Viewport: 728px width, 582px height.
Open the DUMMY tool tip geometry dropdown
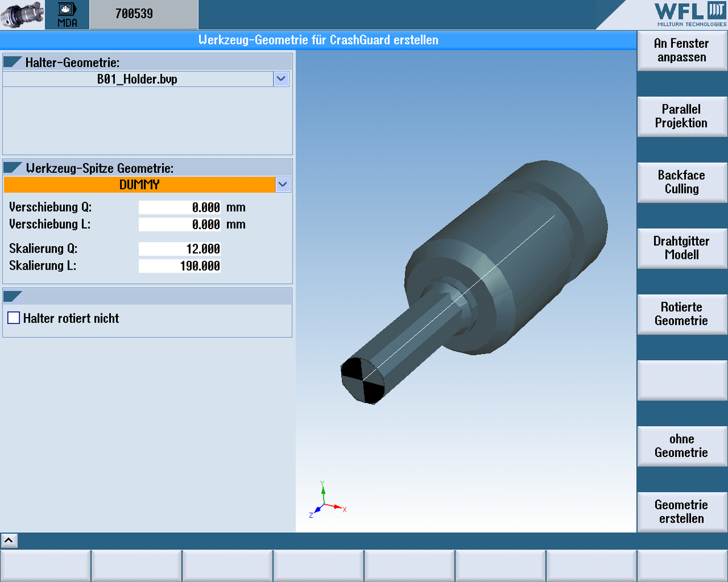click(282, 185)
